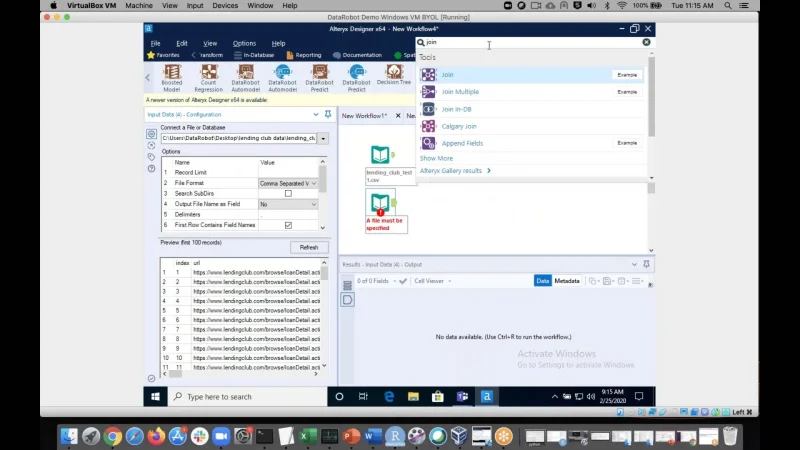Screen dimensions: 800x450
Task: Pin the Results panel
Action: tap(646, 264)
